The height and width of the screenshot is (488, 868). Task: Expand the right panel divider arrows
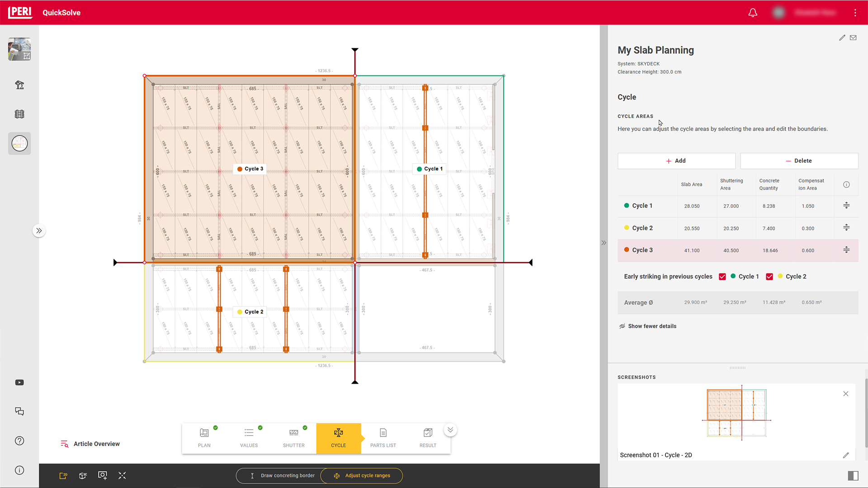[604, 243]
